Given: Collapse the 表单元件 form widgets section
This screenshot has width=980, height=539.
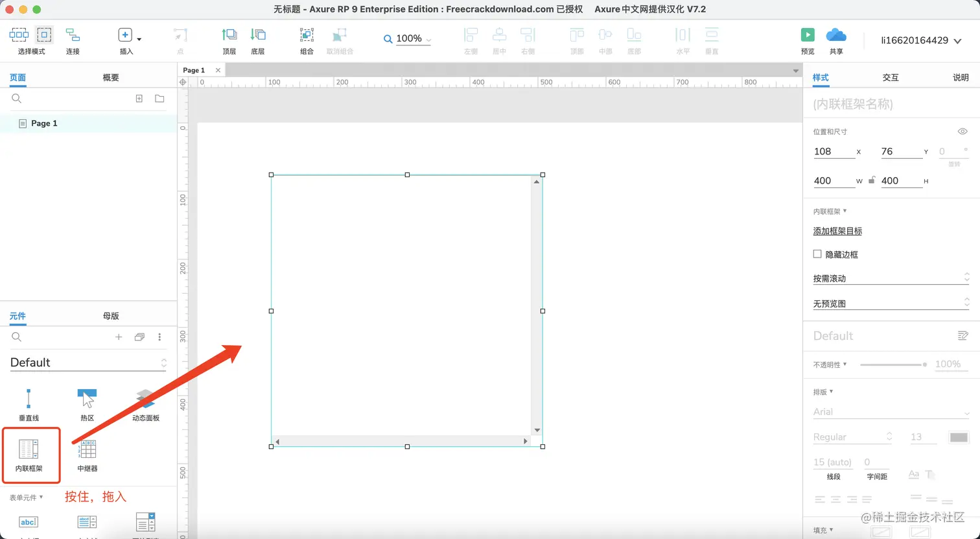Looking at the screenshot, I should pyautogui.click(x=26, y=497).
